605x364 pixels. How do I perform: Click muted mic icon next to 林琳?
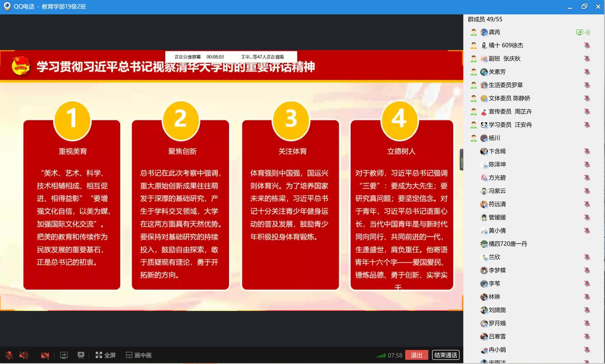click(x=587, y=297)
